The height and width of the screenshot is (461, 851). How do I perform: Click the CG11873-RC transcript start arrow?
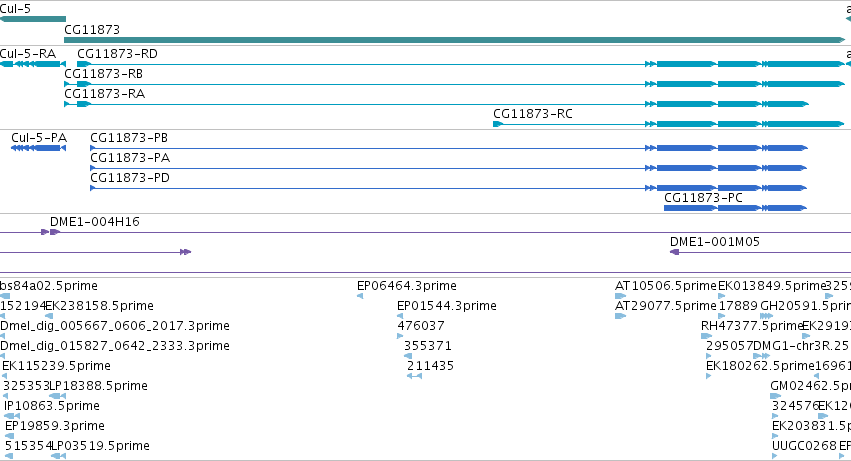click(x=498, y=124)
